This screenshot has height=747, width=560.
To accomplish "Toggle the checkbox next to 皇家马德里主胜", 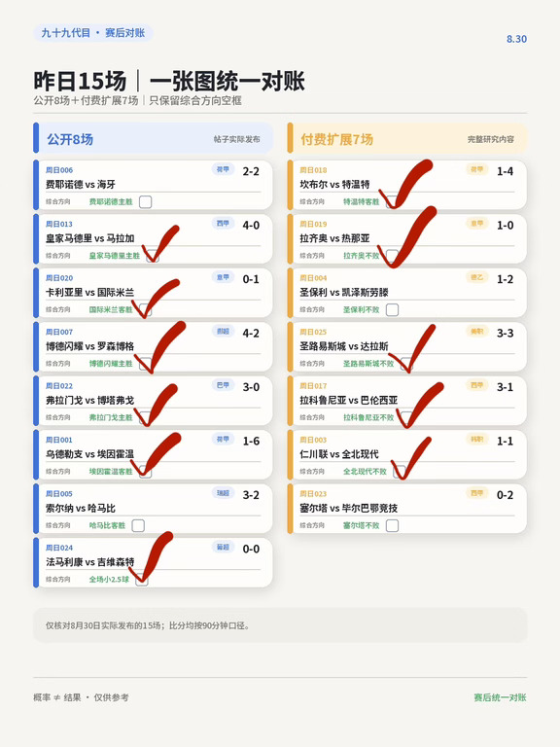I will click(x=153, y=256).
